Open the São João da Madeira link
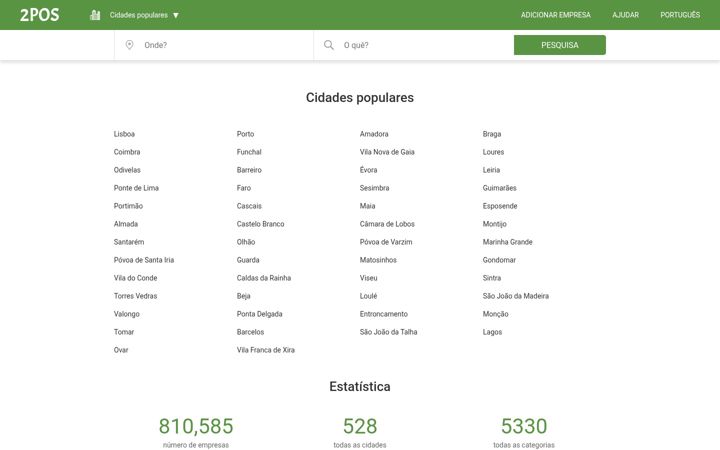The image size is (720, 450). (516, 296)
